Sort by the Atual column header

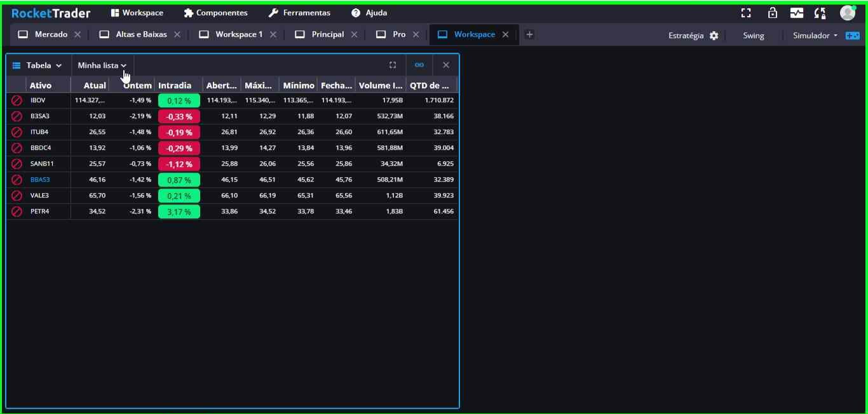coord(95,85)
